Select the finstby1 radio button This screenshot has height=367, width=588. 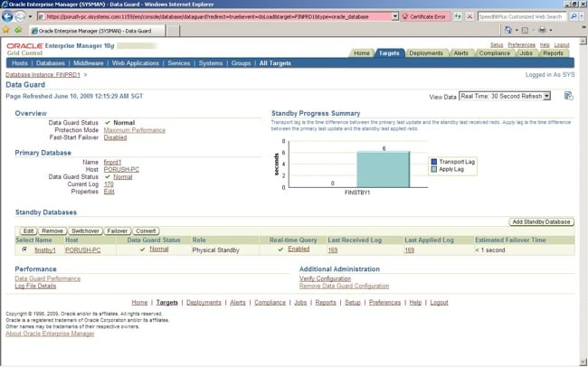pos(24,249)
